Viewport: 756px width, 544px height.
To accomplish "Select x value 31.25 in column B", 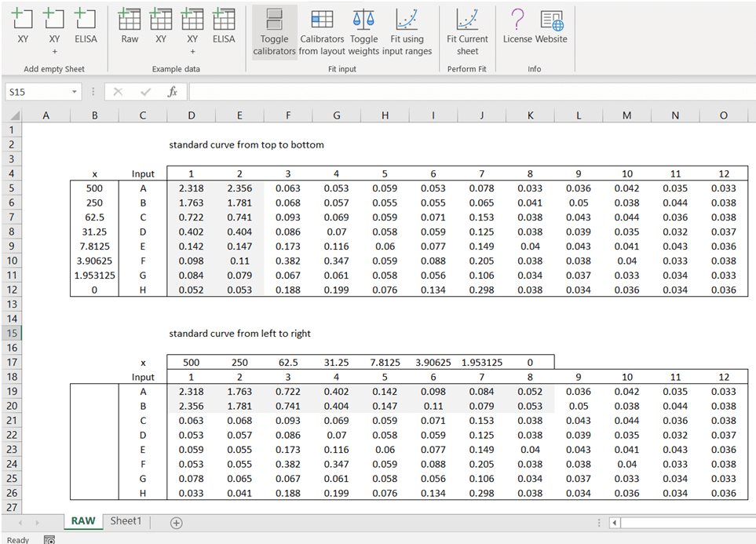I will 94,232.
